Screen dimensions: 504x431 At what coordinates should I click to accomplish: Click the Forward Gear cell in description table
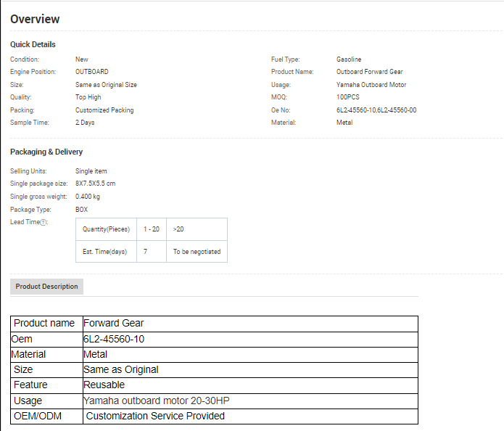pos(113,323)
